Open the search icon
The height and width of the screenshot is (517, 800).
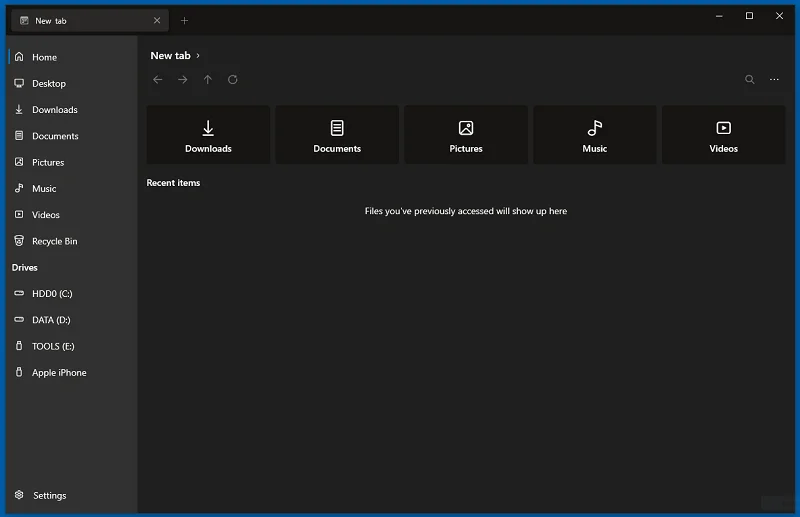749,80
